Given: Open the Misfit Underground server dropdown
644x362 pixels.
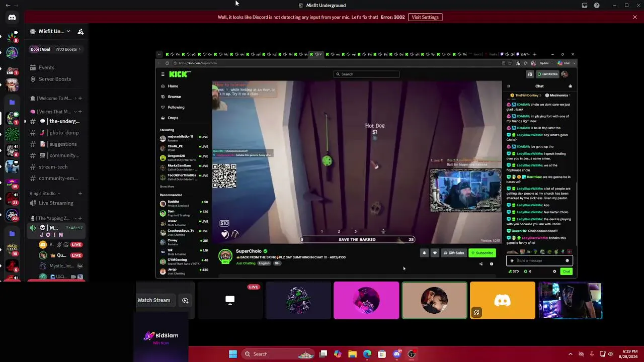Looking at the screenshot, I should click(68, 31).
